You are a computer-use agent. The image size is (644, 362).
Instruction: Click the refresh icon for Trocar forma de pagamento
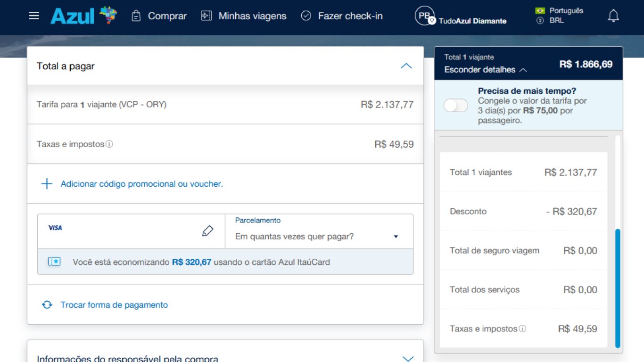coord(47,305)
